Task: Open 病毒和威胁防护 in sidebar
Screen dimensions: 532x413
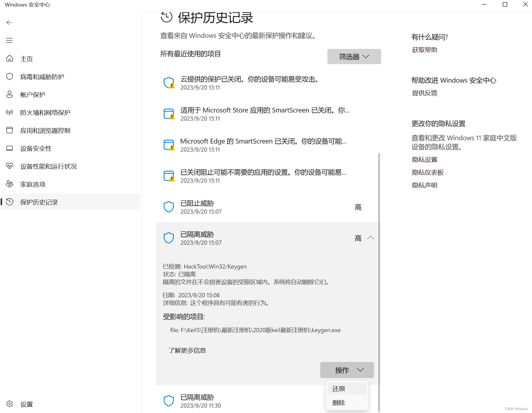Action: click(x=70, y=77)
